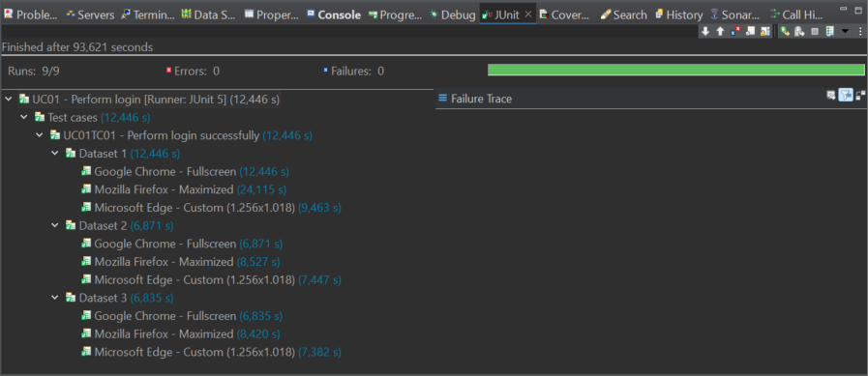
Task: Collapse the UC01 - Perform login node
Action: click(9, 99)
